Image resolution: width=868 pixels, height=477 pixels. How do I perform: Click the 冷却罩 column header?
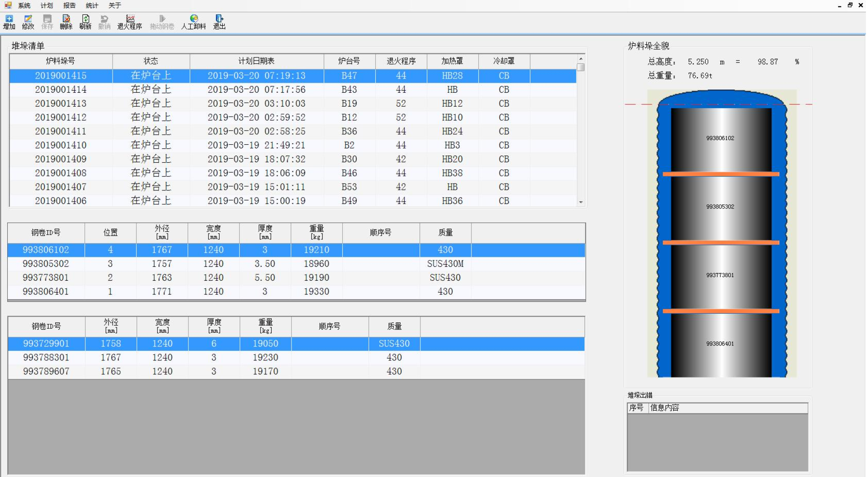pos(504,61)
